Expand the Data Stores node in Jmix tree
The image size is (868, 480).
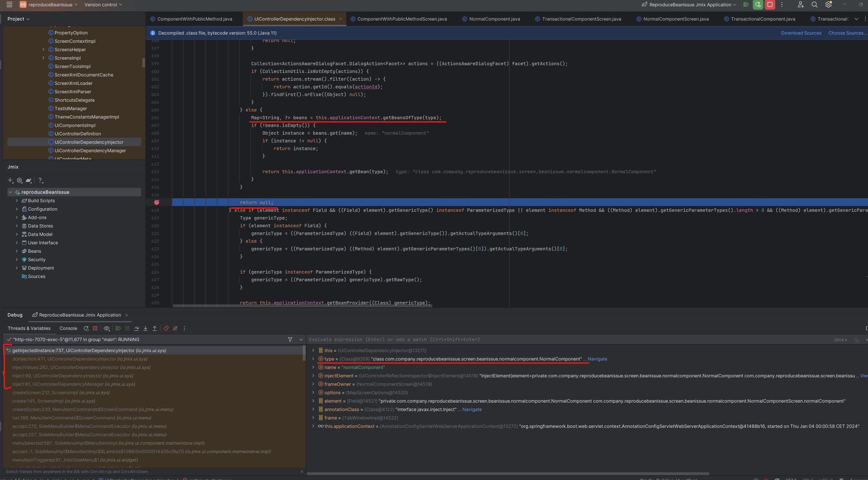pos(17,226)
